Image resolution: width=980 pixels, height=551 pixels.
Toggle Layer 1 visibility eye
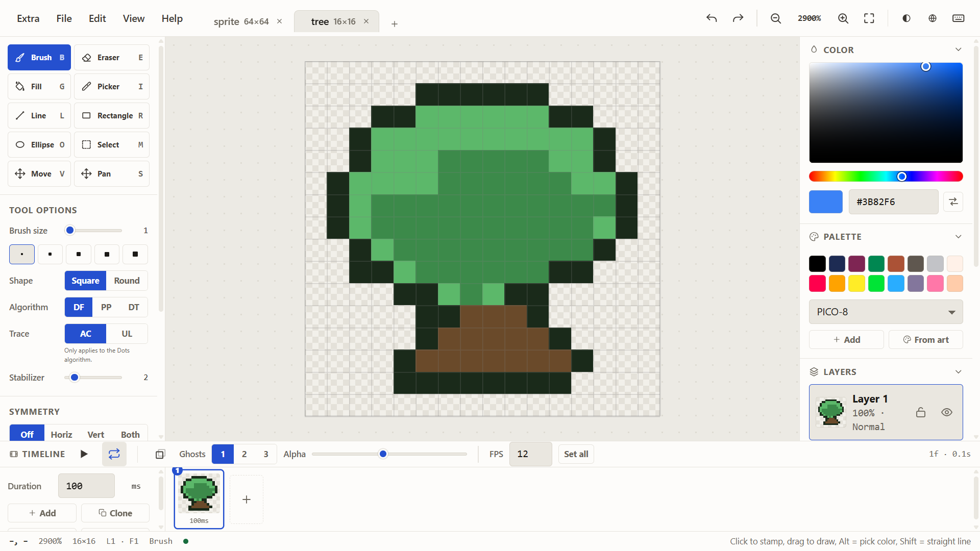pyautogui.click(x=947, y=413)
